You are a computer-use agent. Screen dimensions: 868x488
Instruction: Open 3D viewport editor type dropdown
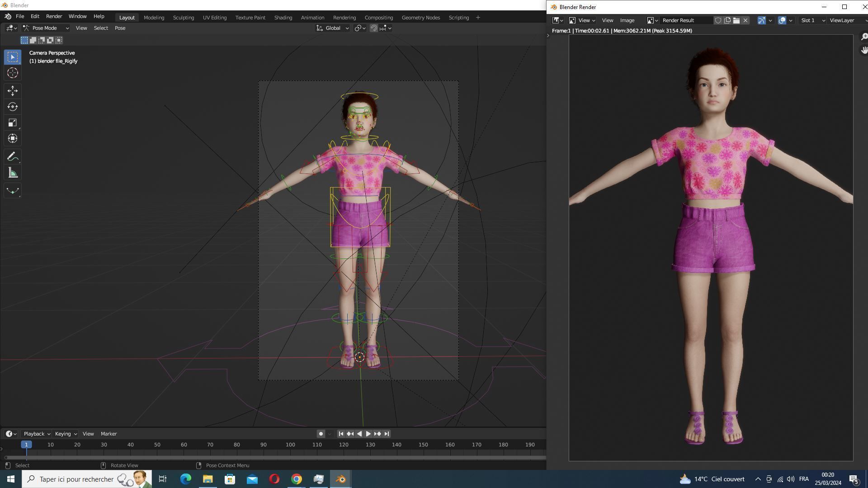coord(11,28)
